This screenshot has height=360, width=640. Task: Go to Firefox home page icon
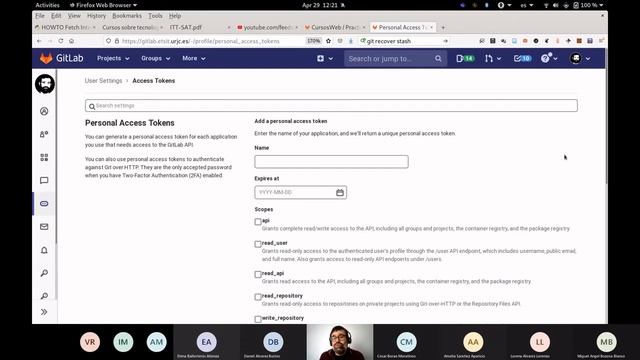[71, 41]
